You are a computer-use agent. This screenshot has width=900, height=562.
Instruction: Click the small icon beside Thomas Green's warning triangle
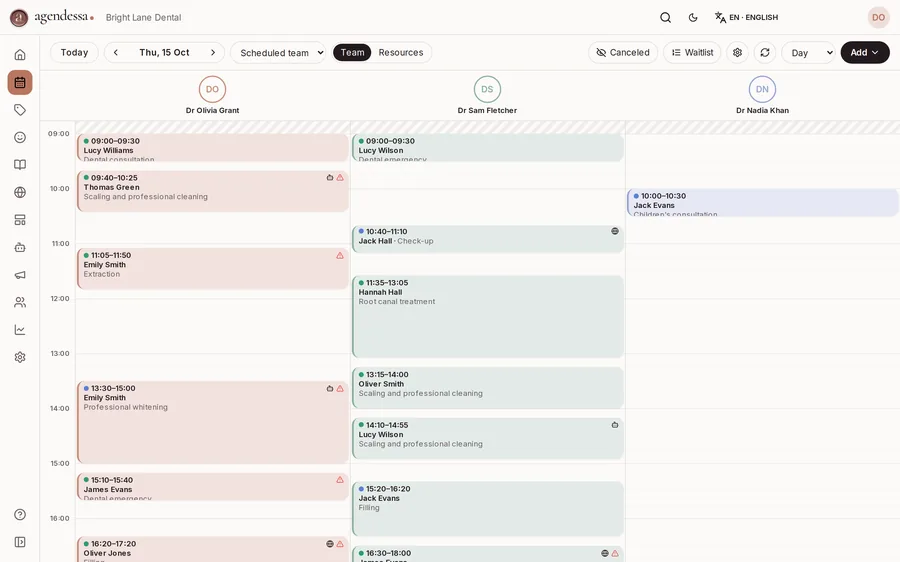click(329, 177)
